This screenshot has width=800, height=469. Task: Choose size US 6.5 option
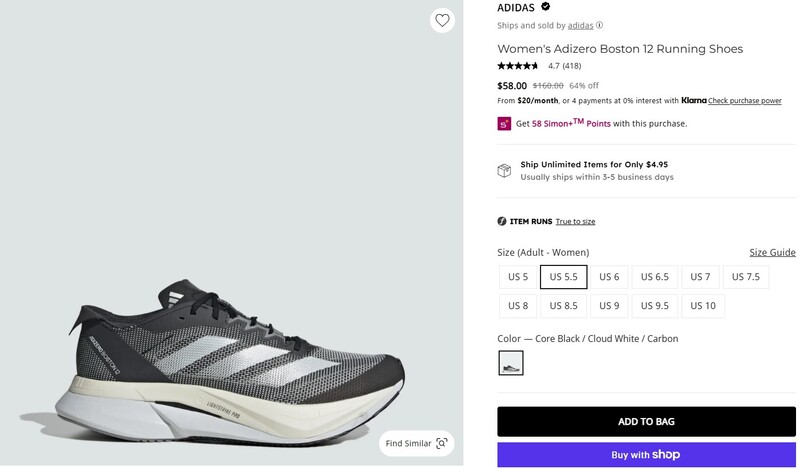point(655,277)
